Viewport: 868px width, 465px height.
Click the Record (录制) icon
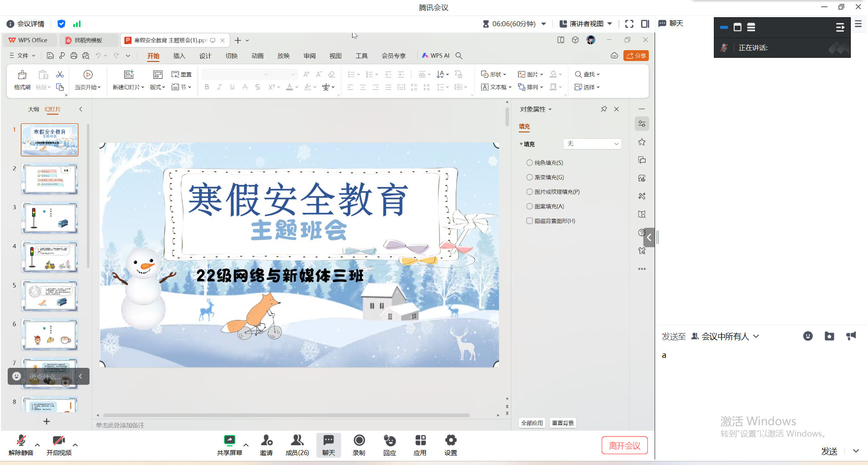tap(359, 440)
